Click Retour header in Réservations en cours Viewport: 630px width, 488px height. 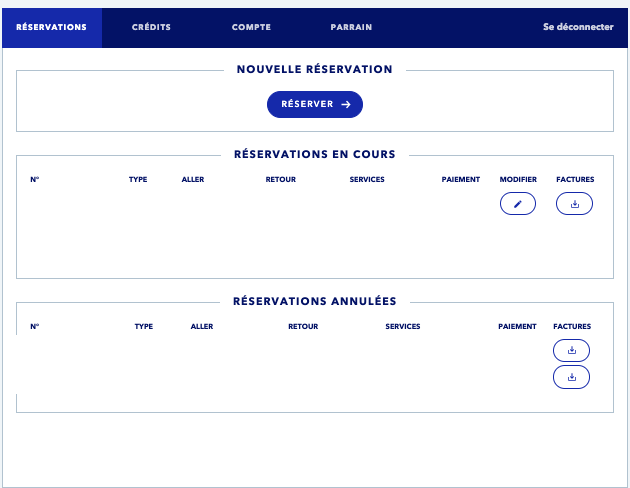[x=280, y=180]
